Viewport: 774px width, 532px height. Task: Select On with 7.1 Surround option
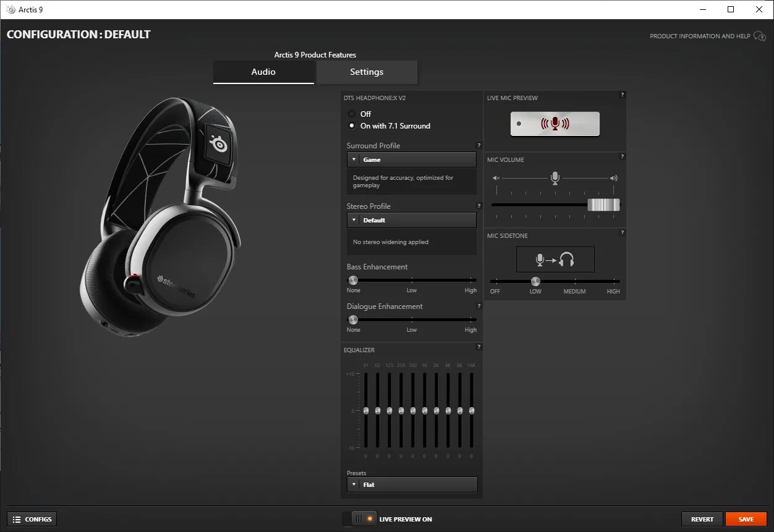click(352, 125)
